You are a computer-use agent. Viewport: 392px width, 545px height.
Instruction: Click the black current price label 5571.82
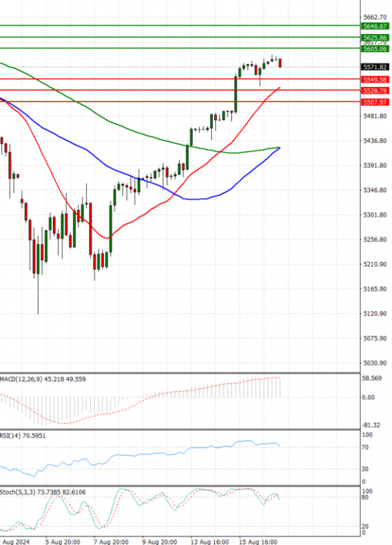pyautogui.click(x=374, y=67)
